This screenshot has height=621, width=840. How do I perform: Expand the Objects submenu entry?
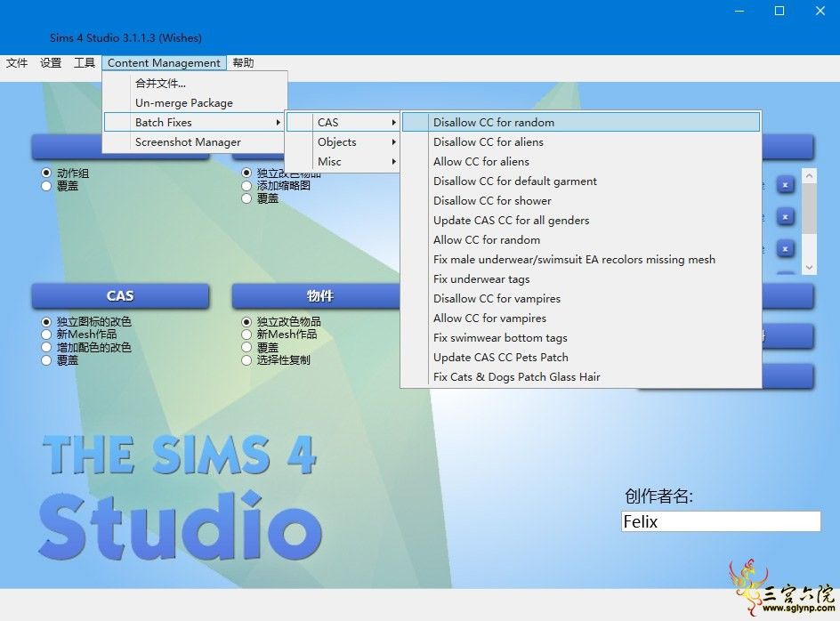(x=343, y=142)
